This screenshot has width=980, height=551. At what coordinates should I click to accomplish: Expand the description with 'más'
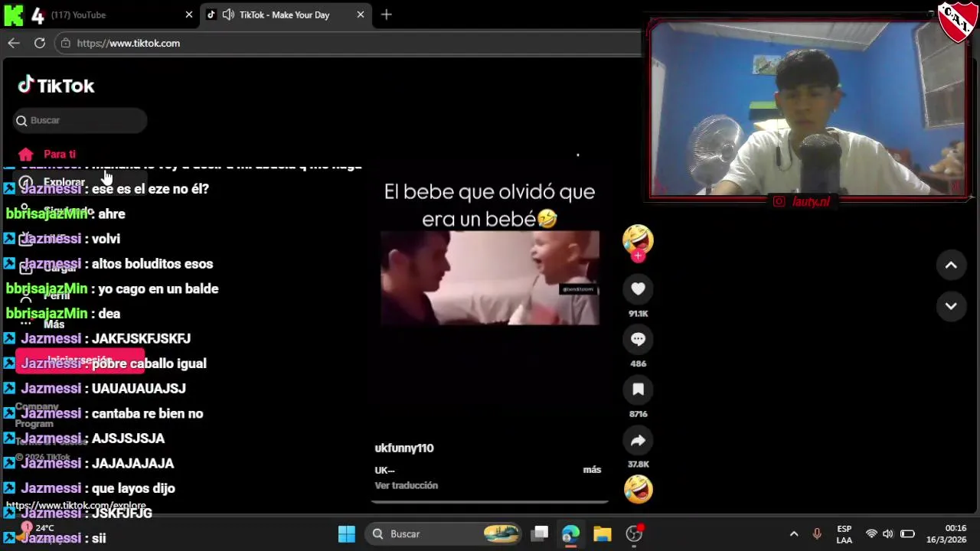coord(592,470)
